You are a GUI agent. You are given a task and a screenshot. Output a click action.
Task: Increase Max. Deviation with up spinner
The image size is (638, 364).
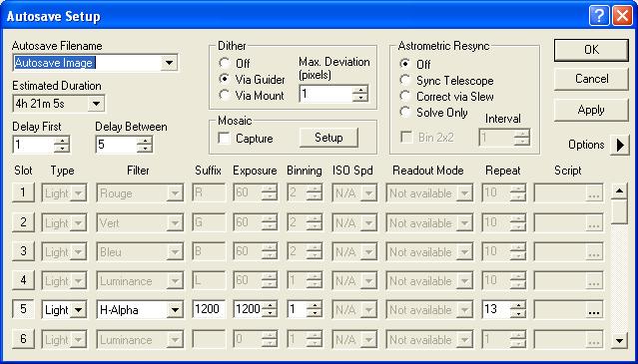(x=360, y=90)
